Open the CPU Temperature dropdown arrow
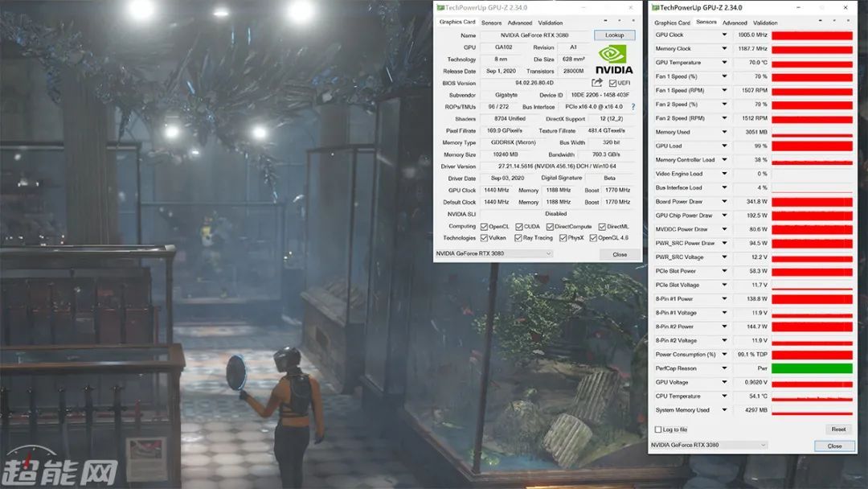The height and width of the screenshot is (489, 868). pyautogui.click(x=724, y=396)
